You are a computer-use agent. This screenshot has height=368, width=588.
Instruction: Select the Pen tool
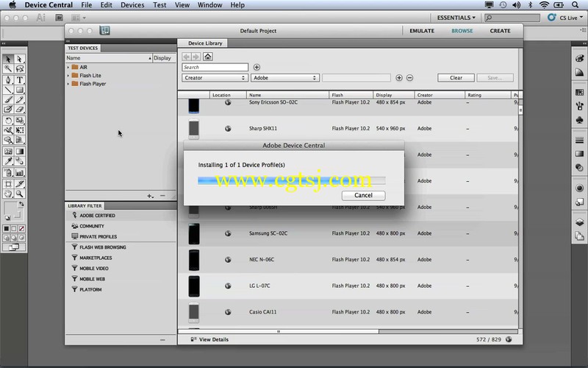8,80
